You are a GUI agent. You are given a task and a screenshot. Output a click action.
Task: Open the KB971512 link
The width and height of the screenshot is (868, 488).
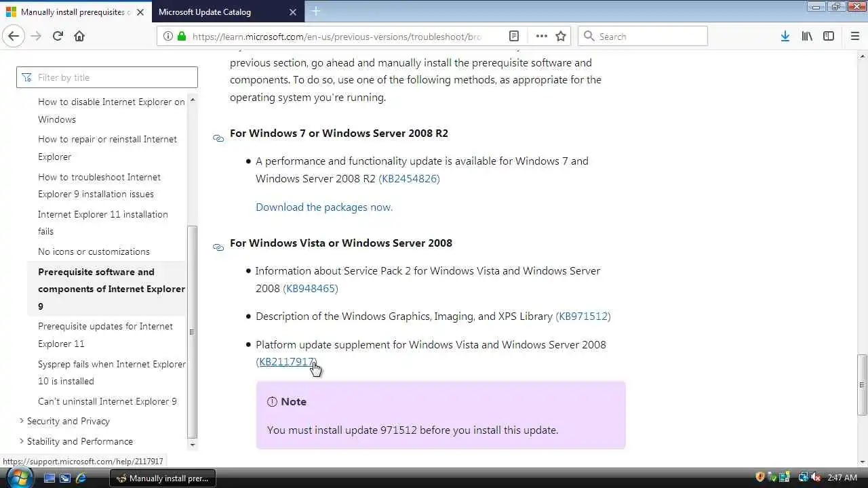[583, 316]
